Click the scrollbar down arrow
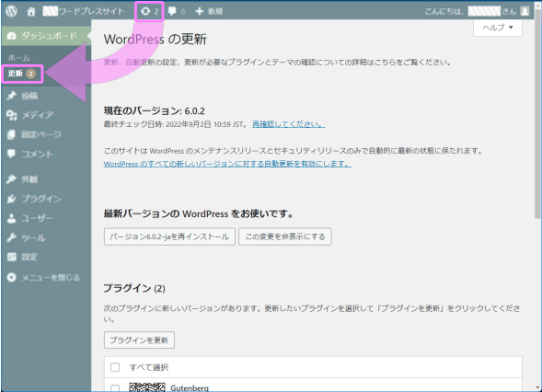 537,387
